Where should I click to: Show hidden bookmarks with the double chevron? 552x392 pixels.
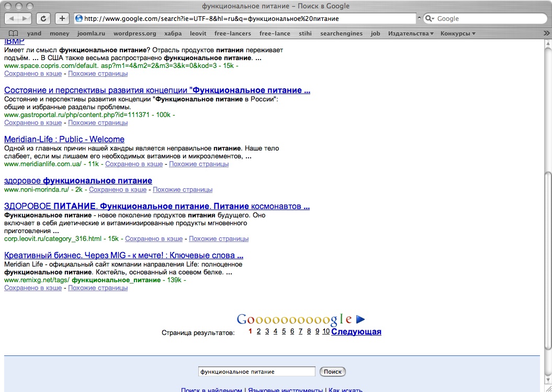pos(547,33)
